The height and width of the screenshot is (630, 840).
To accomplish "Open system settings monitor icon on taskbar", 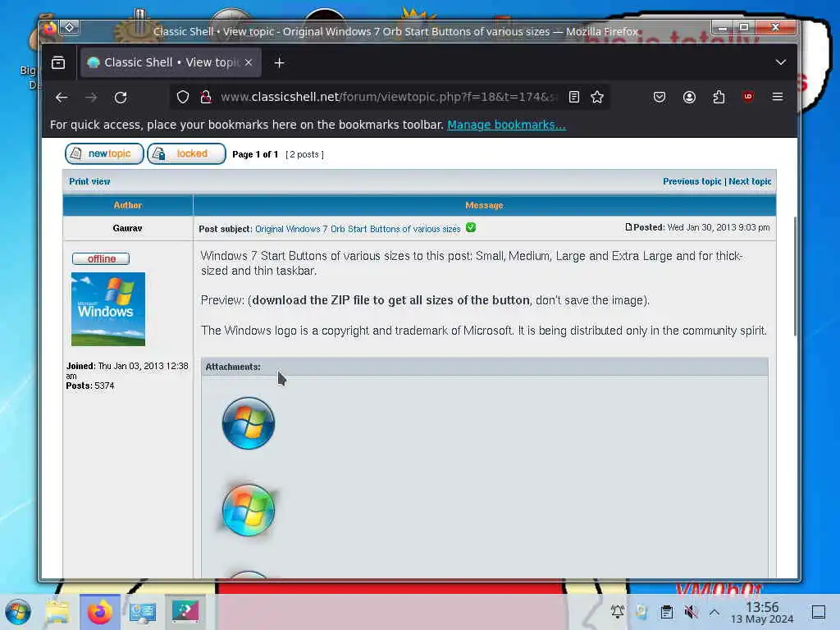I will (143, 612).
